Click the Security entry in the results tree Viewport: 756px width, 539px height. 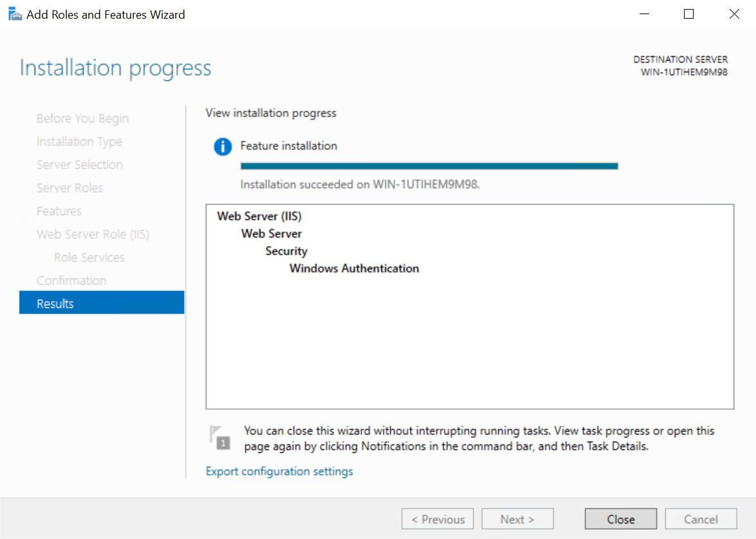(286, 251)
